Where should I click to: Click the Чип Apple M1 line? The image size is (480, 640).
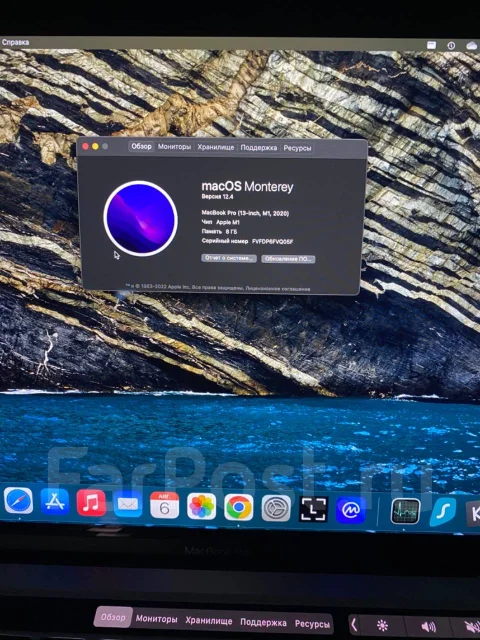coord(221,222)
